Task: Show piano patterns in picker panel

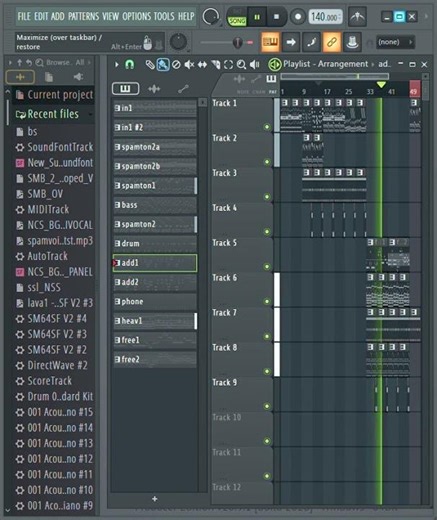Action: coord(125,89)
